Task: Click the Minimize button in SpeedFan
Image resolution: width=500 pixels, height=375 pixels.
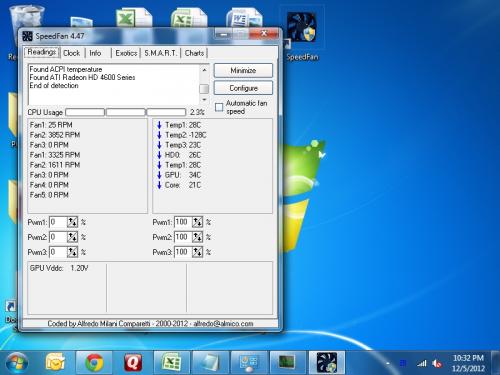Action: point(243,71)
